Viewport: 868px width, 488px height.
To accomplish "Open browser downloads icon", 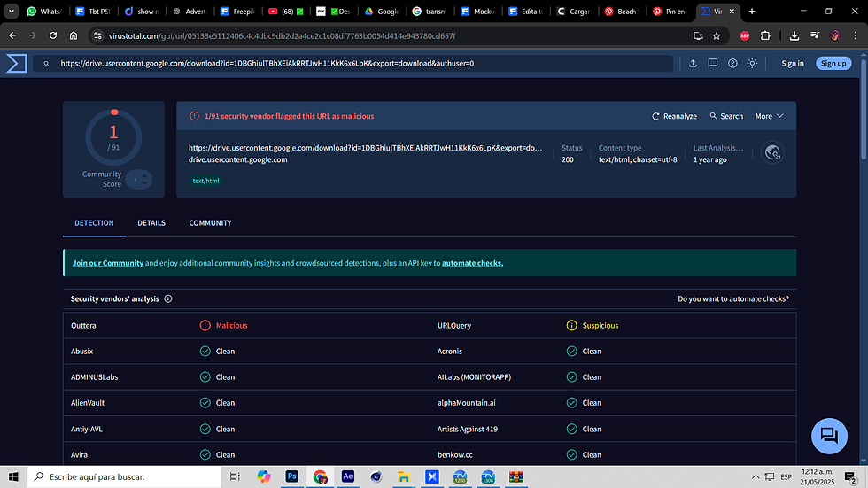I will pyautogui.click(x=794, y=35).
